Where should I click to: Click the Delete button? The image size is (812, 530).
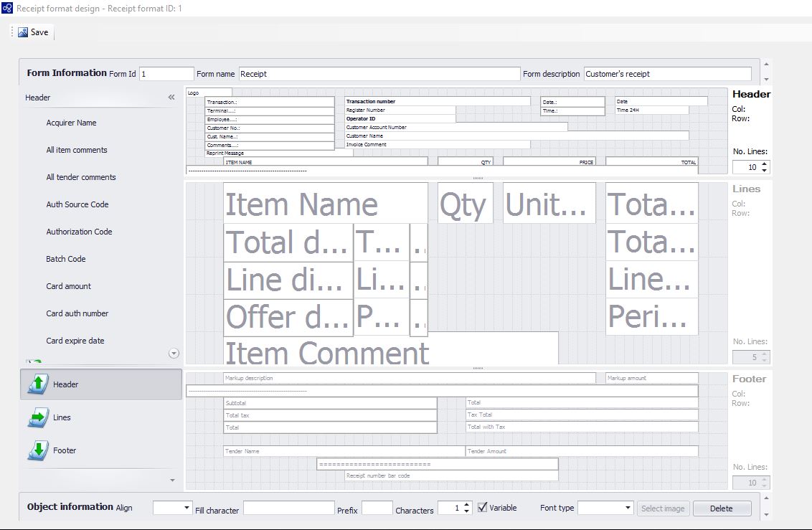point(721,508)
